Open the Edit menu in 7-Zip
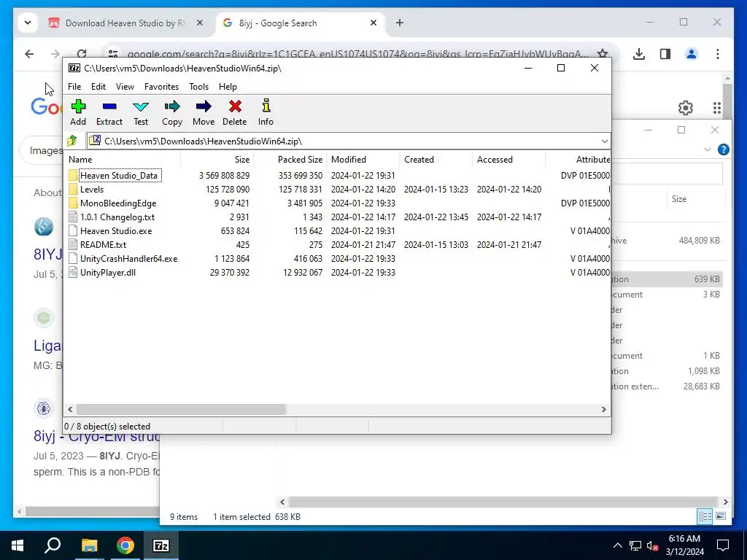 coord(98,86)
